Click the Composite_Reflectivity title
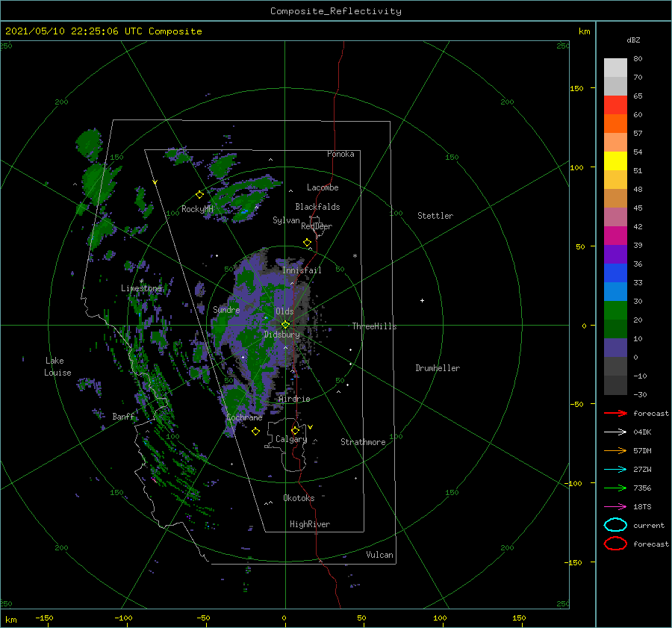Screen dimensions: 672x628 pyautogui.click(x=335, y=11)
